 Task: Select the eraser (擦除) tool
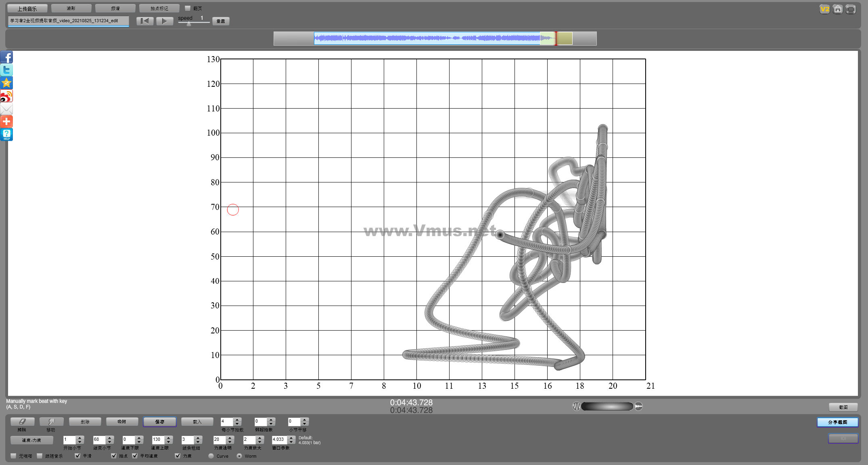[22, 421]
